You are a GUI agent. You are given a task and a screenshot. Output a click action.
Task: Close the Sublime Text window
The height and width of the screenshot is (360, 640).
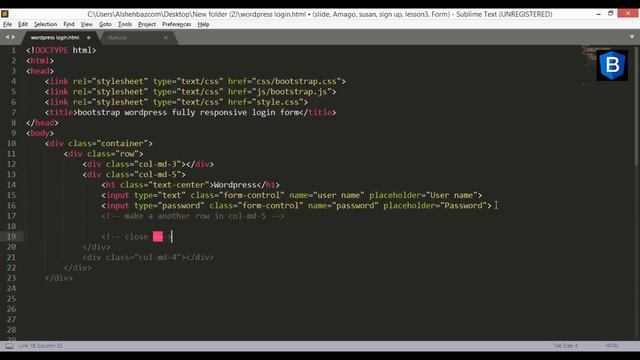(x=628, y=14)
